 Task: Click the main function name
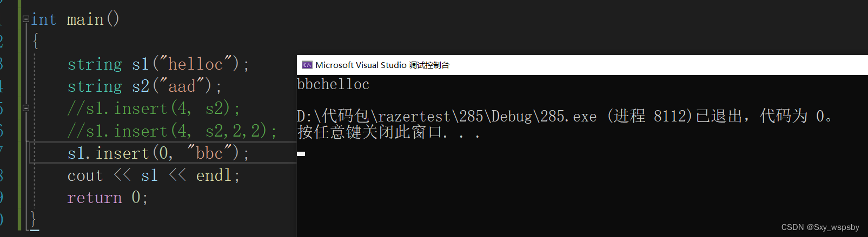[x=85, y=20]
